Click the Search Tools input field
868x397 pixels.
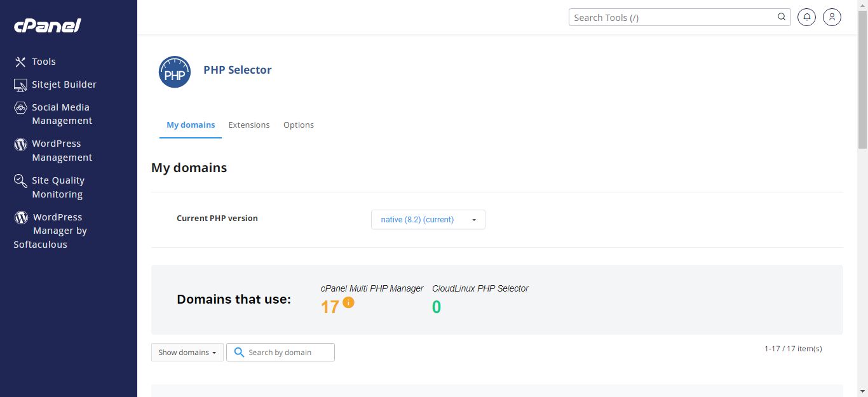(x=667, y=17)
